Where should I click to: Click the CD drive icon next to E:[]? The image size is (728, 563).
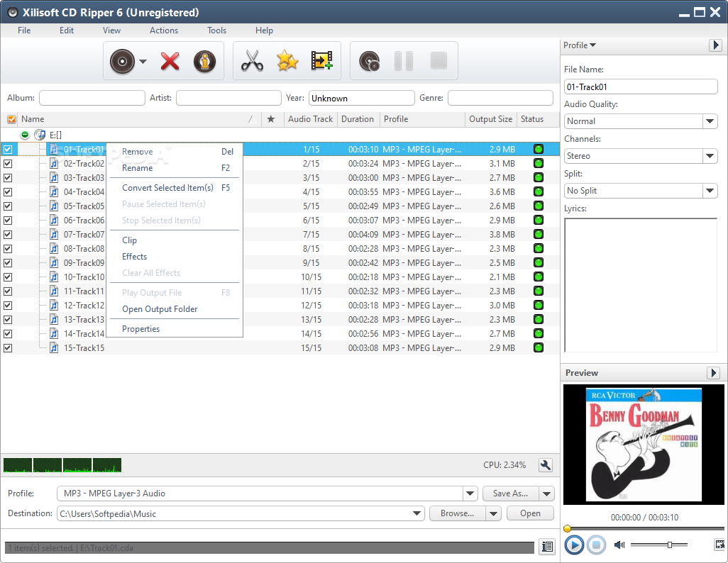click(40, 135)
